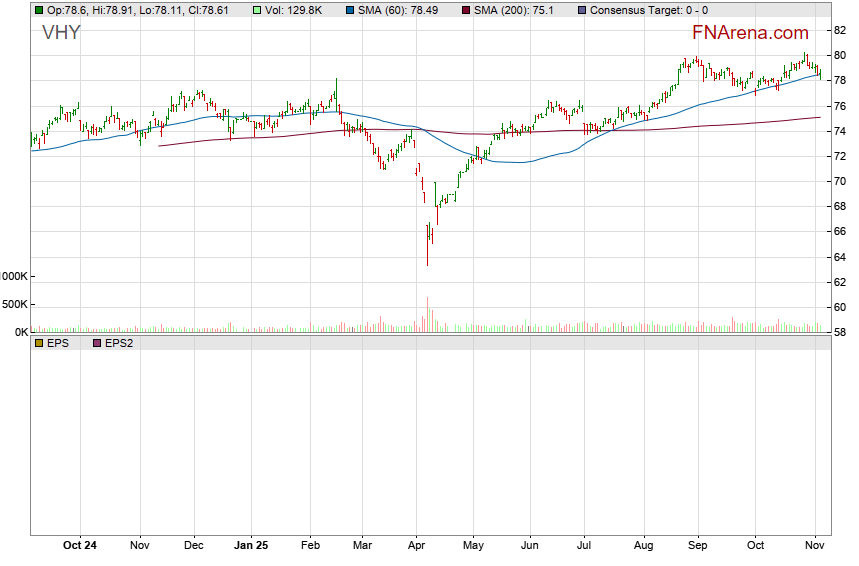Viewport: 859px width, 566px height.
Task: Click the green OHLC legend square
Action: pyautogui.click(x=38, y=10)
